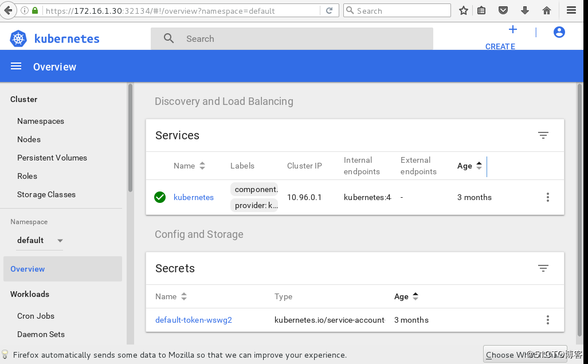Viewport: 588px width, 364px height.
Task: Click the dashboard search magnifier icon
Action: pos(168,38)
